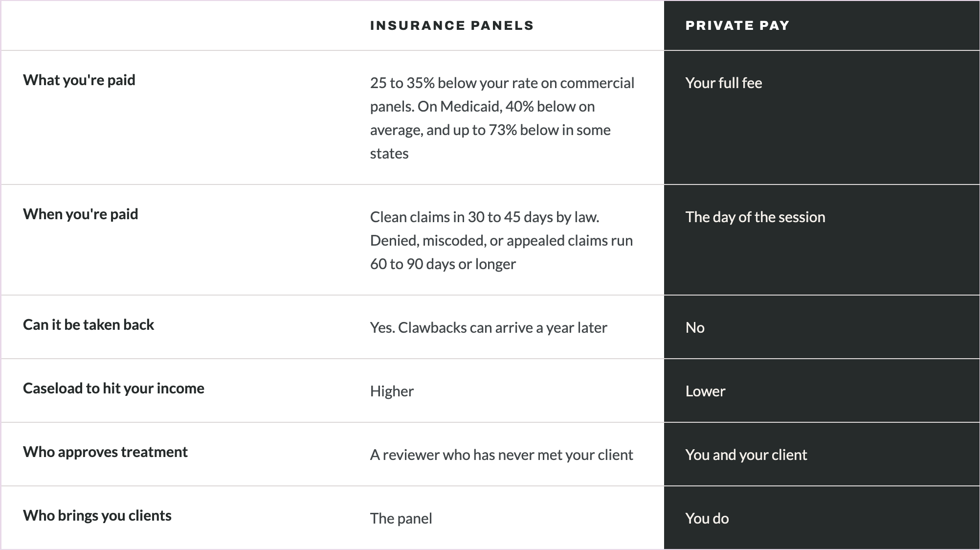Click the 'No' cell under Private Pay

(x=695, y=327)
